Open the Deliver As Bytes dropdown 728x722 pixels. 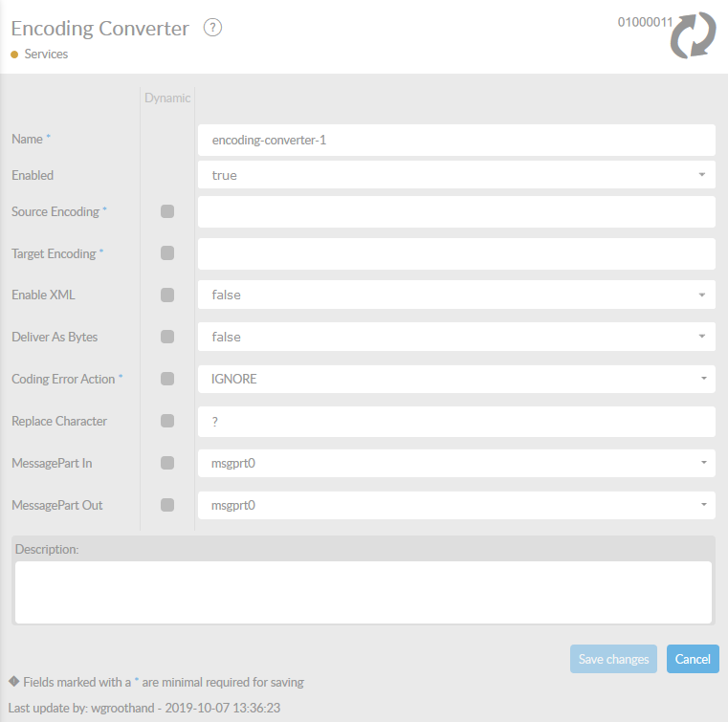coord(456,337)
